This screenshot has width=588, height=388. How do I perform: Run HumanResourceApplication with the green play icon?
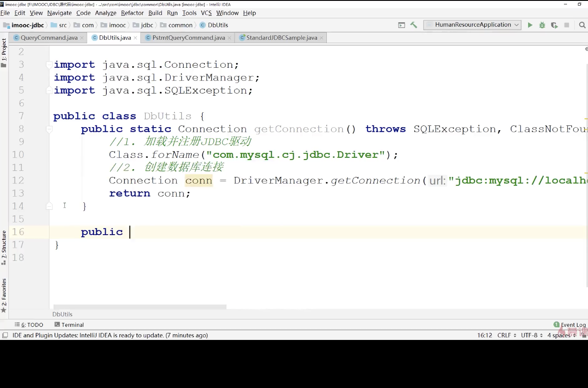(x=530, y=25)
